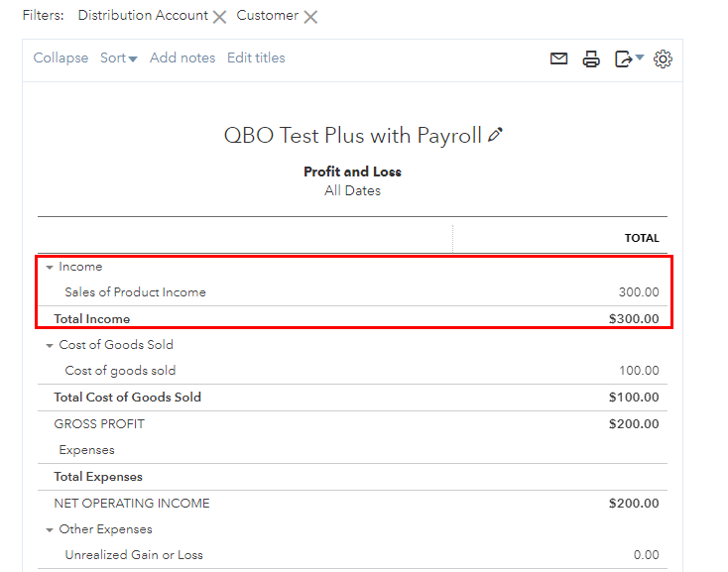The height and width of the screenshot is (572, 728).
Task: Click the print report icon
Action: [591, 59]
